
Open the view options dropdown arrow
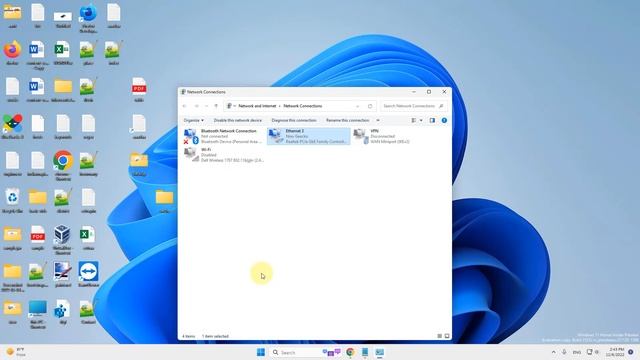point(421,120)
